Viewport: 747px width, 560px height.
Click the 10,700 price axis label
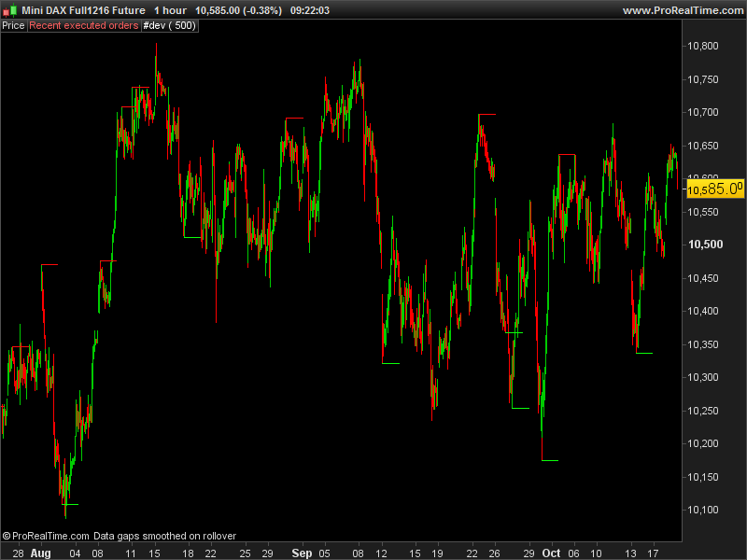[x=703, y=112]
